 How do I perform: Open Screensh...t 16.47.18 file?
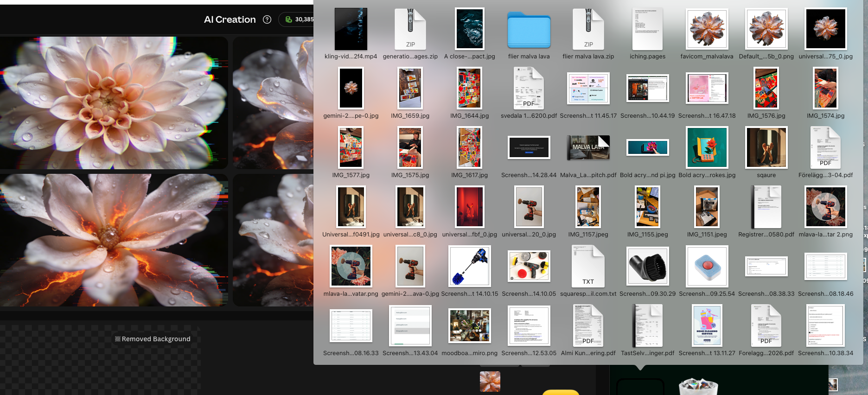pyautogui.click(x=707, y=88)
